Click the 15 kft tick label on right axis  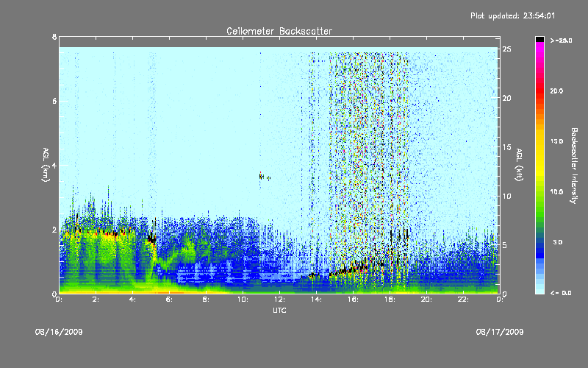point(507,147)
